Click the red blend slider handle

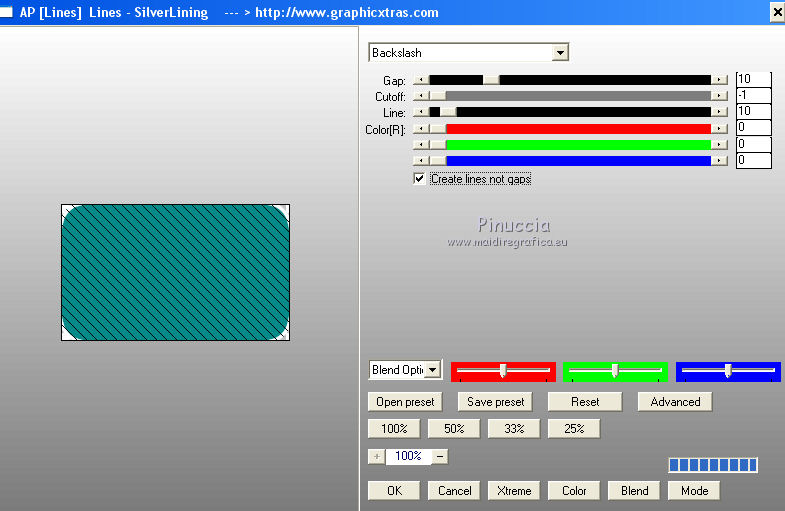(503, 370)
